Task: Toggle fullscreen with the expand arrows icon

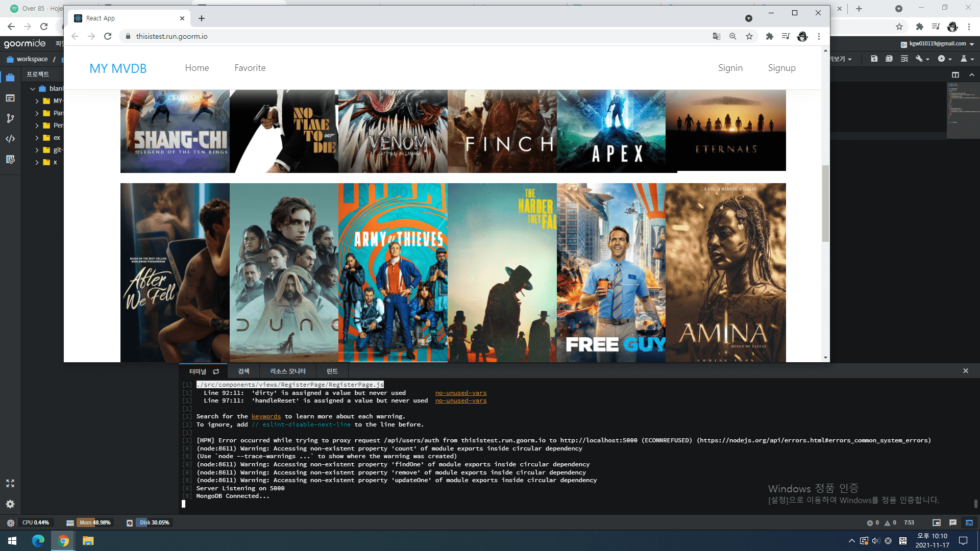Action: [x=10, y=483]
